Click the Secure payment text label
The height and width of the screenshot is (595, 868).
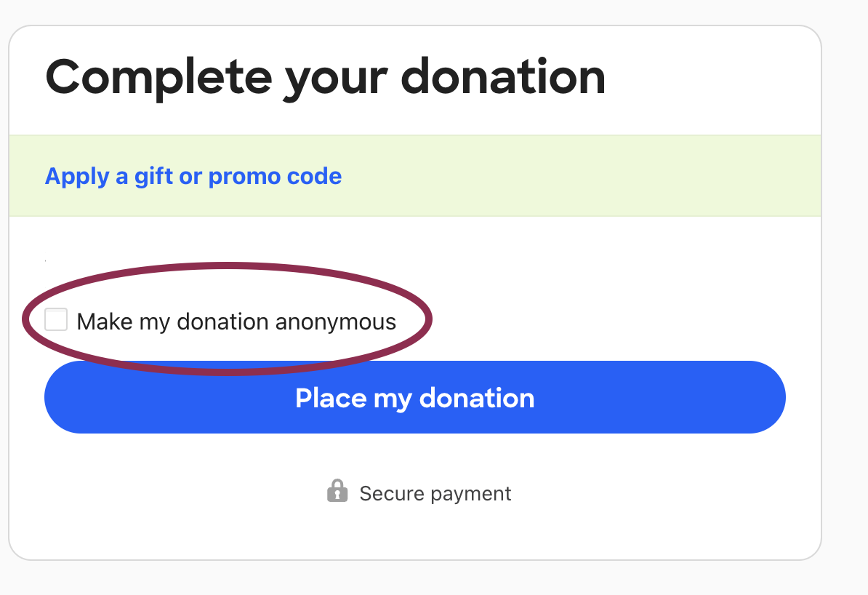click(435, 493)
